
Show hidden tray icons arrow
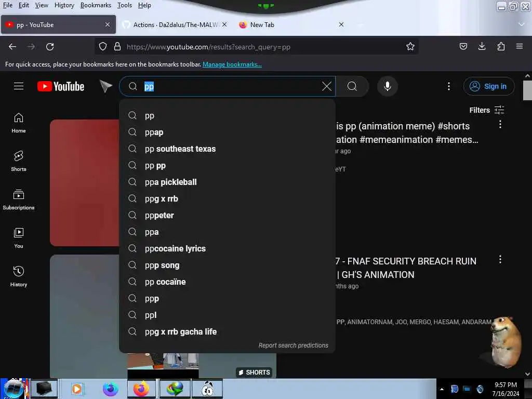[442, 389]
